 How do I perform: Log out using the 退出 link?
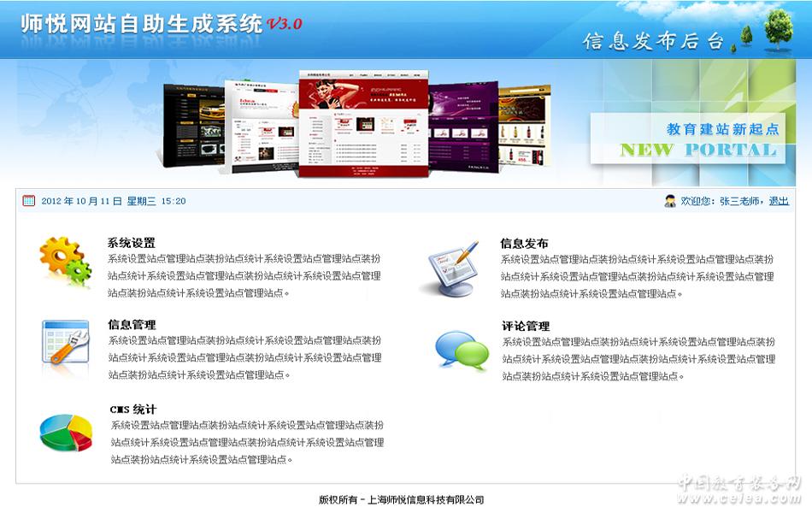click(778, 202)
